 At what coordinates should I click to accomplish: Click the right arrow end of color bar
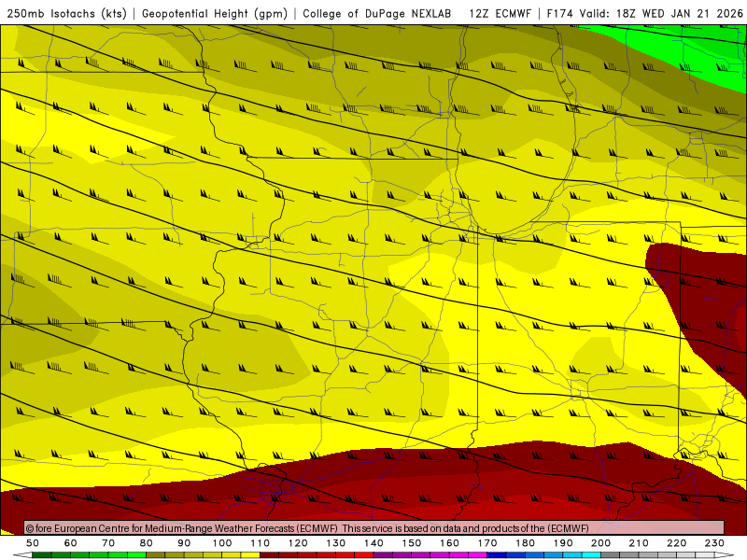(x=725, y=555)
